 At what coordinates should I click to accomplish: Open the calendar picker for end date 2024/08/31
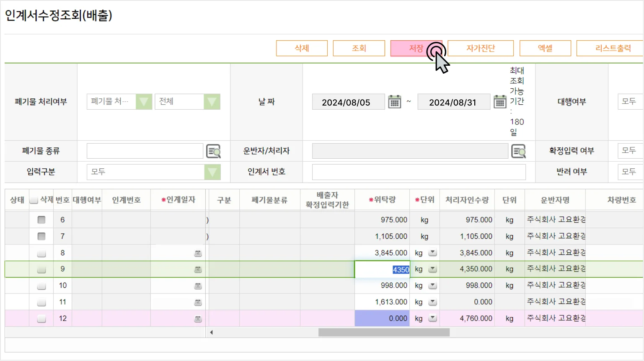500,101
